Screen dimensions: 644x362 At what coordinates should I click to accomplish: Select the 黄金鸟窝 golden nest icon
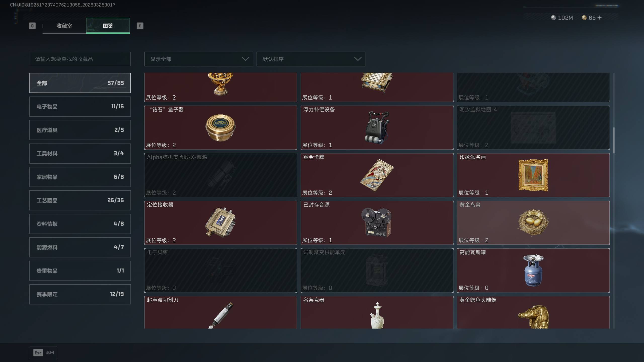(x=533, y=222)
